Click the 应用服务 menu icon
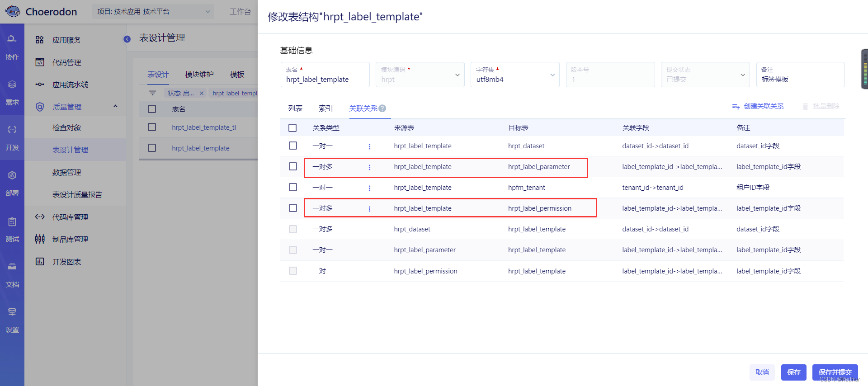 pyautogui.click(x=40, y=40)
